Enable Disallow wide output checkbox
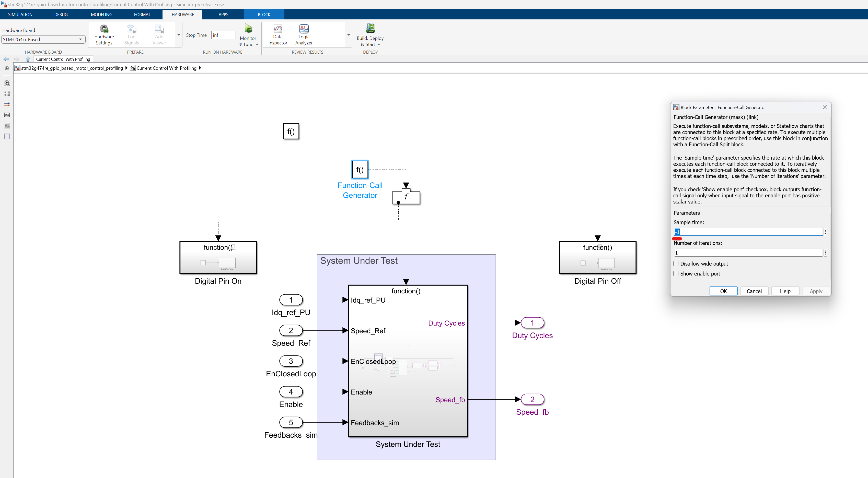The image size is (868, 478). tap(676, 264)
